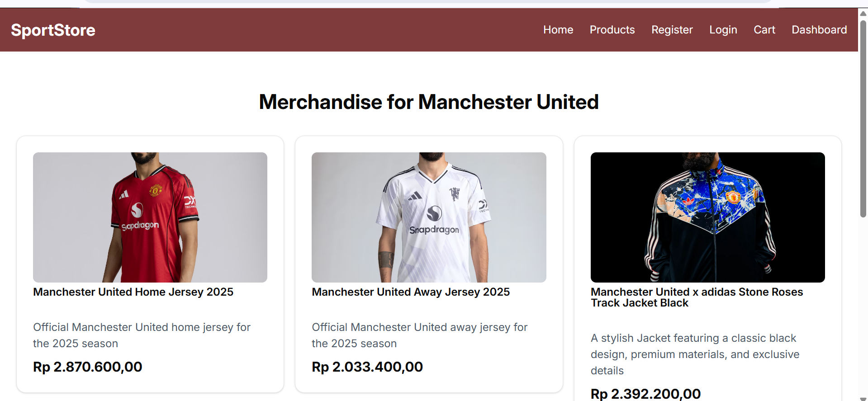Click the scrollbar up arrow
Image resolution: width=868 pixels, height=401 pixels.
tap(863, 13)
